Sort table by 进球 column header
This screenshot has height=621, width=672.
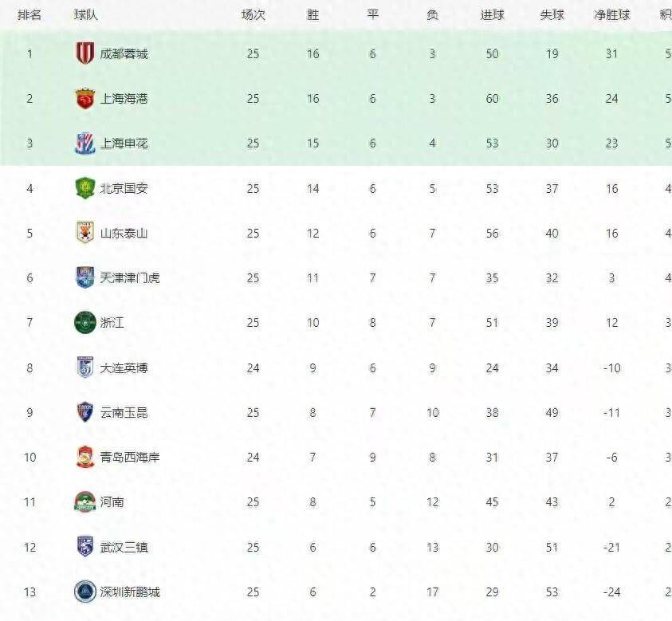click(x=492, y=15)
